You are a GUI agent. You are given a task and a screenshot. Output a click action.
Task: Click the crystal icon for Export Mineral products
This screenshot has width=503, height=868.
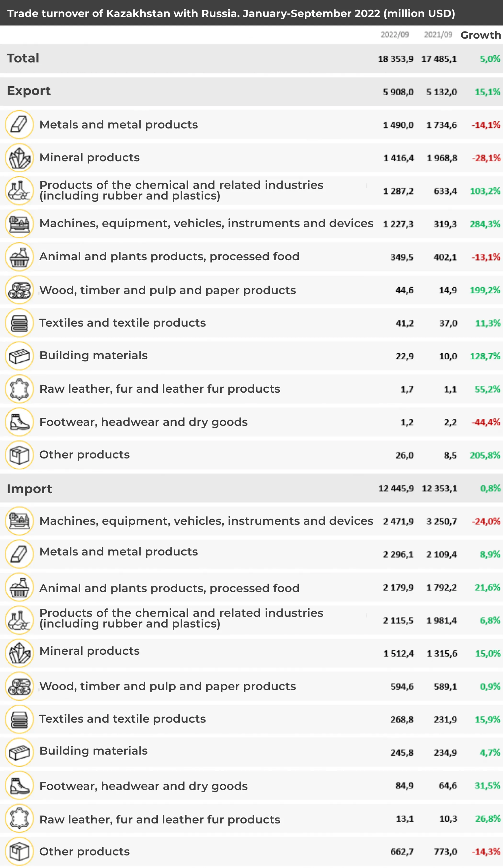19,158
